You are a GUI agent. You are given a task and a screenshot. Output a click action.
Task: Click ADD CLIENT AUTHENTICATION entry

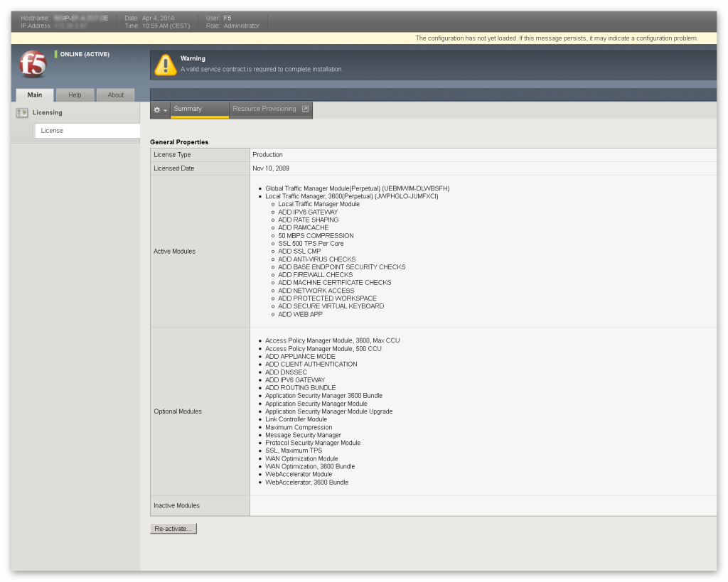pyautogui.click(x=311, y=365)
